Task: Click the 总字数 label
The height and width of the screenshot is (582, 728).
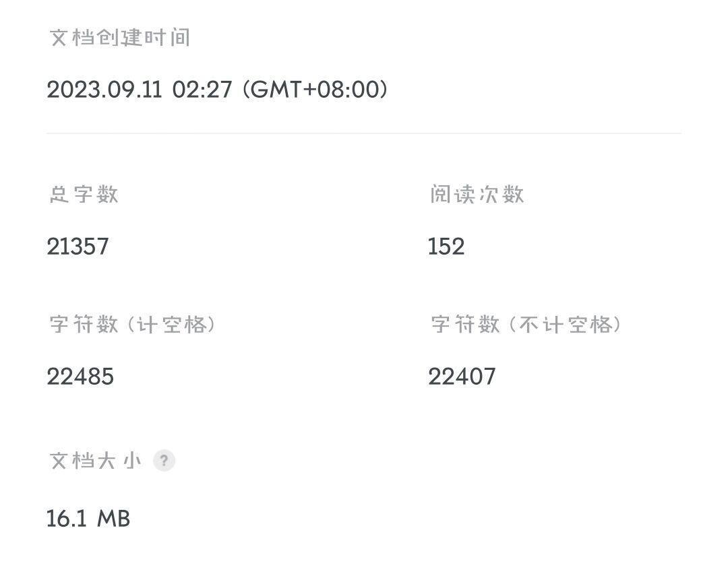Action: 84,195
